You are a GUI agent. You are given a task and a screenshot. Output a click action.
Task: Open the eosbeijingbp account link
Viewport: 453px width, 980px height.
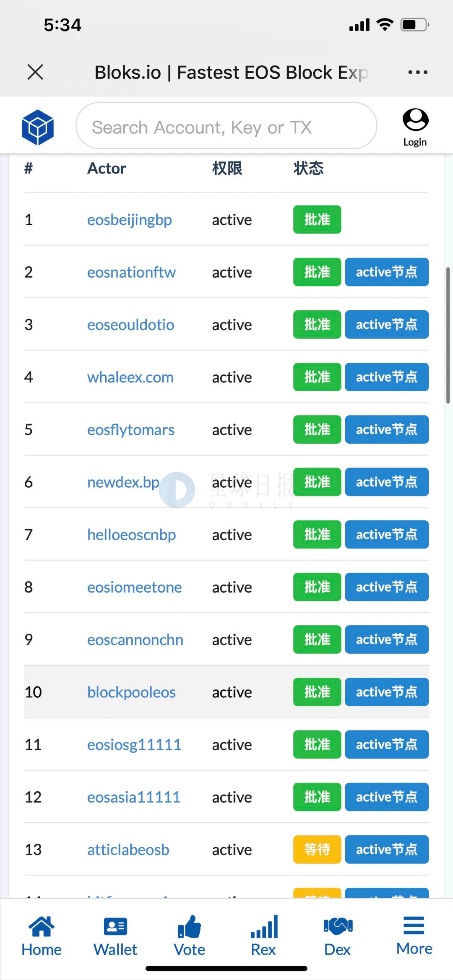pos(130,220)
